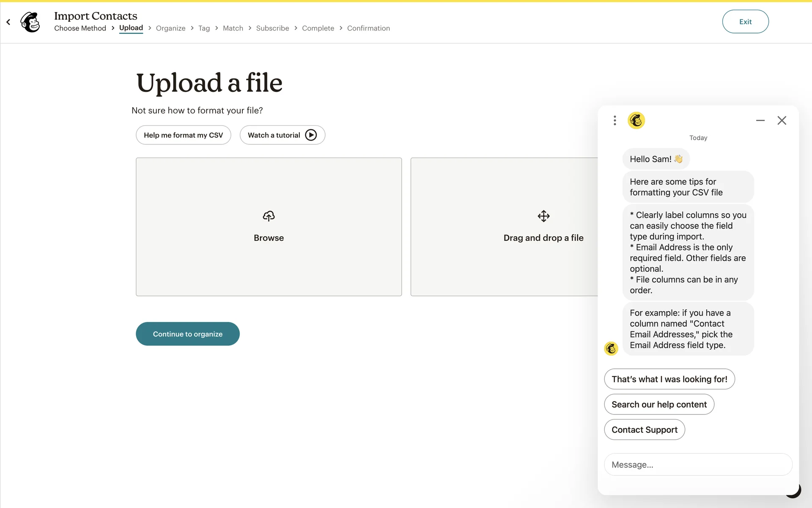The image size is (812, 508).
Task: Minimize the chat widget
Action: click(x=760, y=121)
